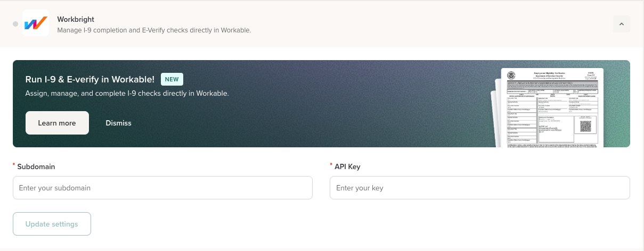This screenshot has width=644, height=251.
Task: Click the Workbright integration title
Action: coord(76,19)
